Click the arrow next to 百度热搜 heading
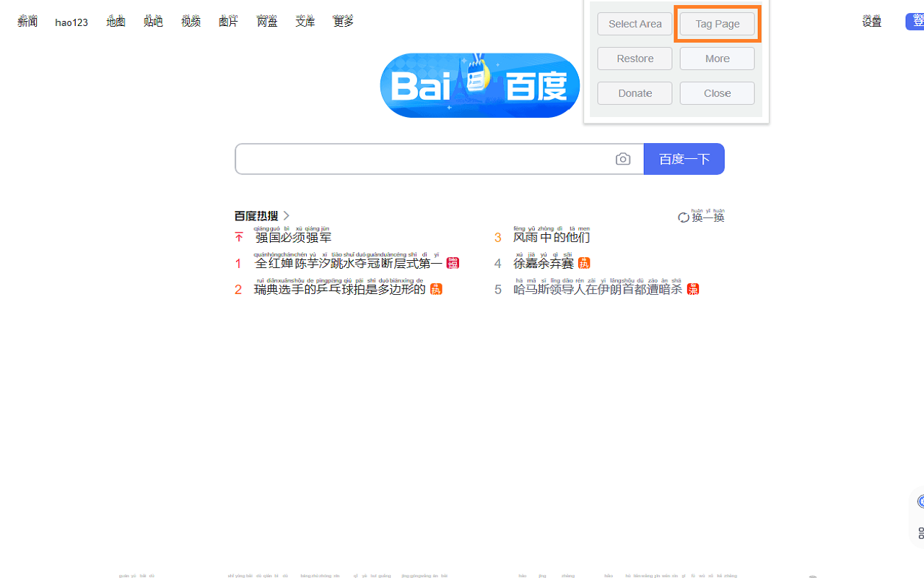This screenshot has height=578, width=924. (x=286, y=215)
